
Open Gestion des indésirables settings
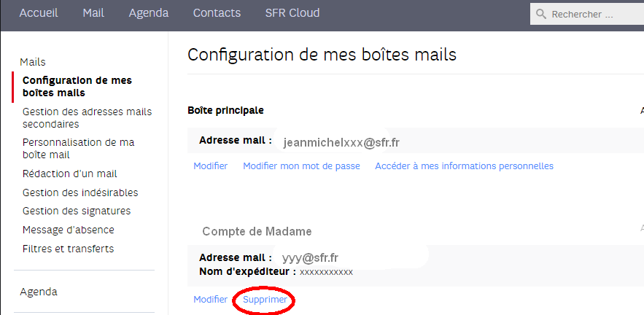tap(80, 192)
